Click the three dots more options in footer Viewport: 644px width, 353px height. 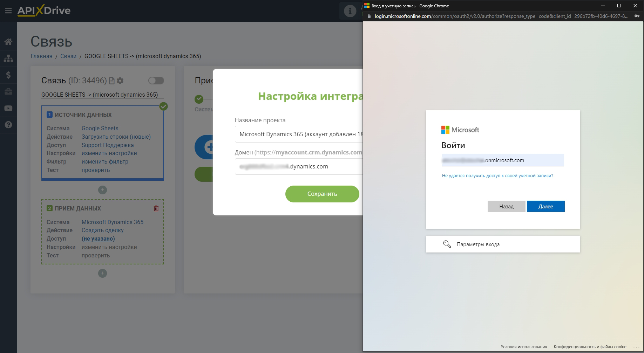[636, 347]
